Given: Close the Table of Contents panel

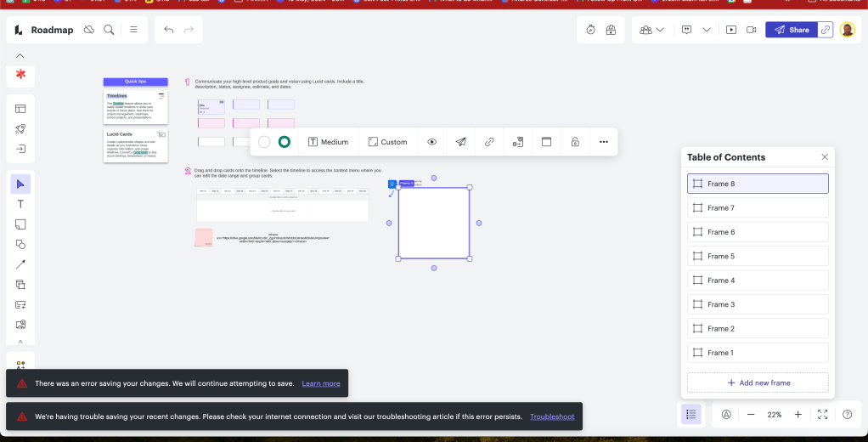Looking at the screenshot, I should point(825,156).
